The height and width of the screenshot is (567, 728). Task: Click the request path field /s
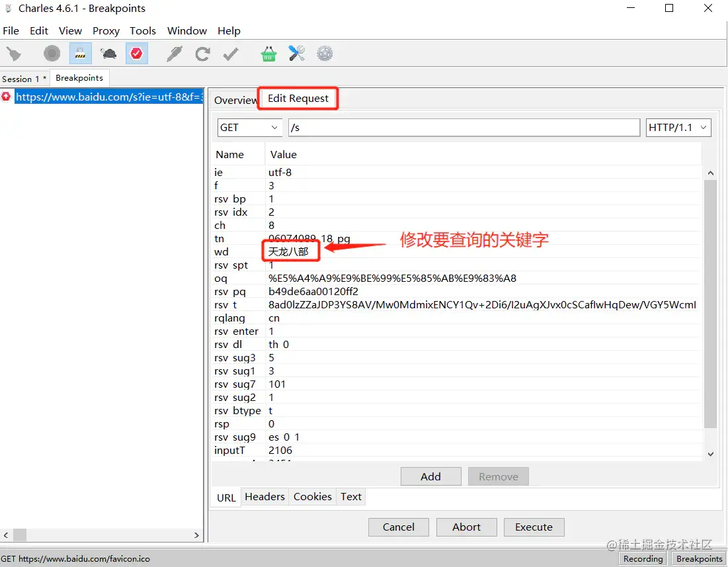464,127
